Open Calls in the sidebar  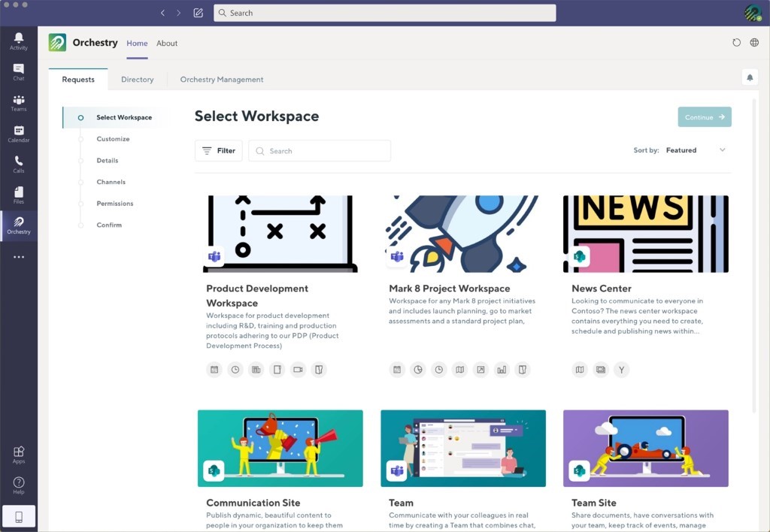coord(19,165)
